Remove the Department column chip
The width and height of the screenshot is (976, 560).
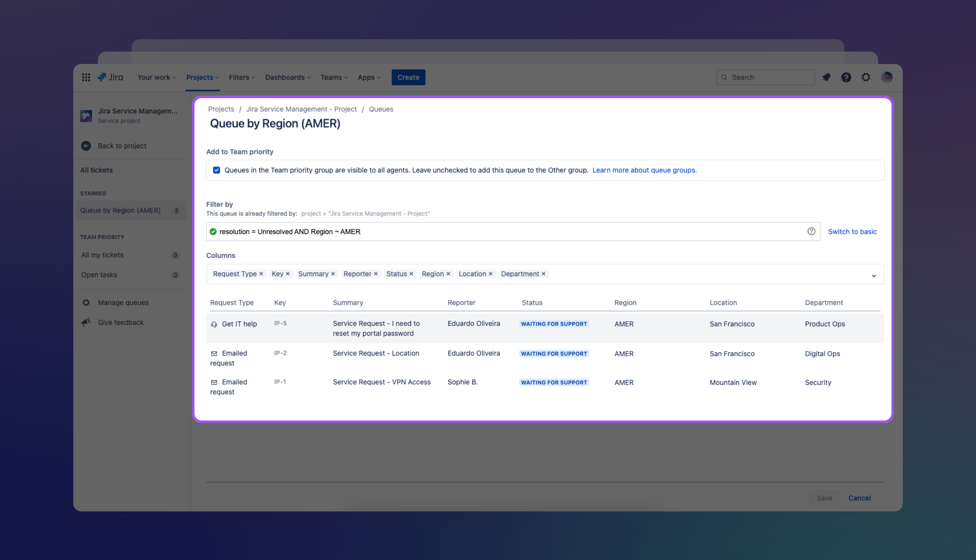coord(544,274)
